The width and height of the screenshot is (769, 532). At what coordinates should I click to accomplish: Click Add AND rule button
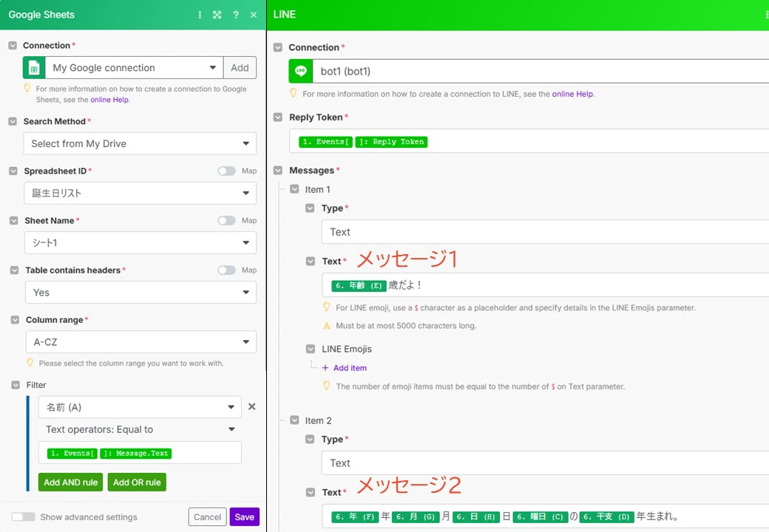point(71,482)
